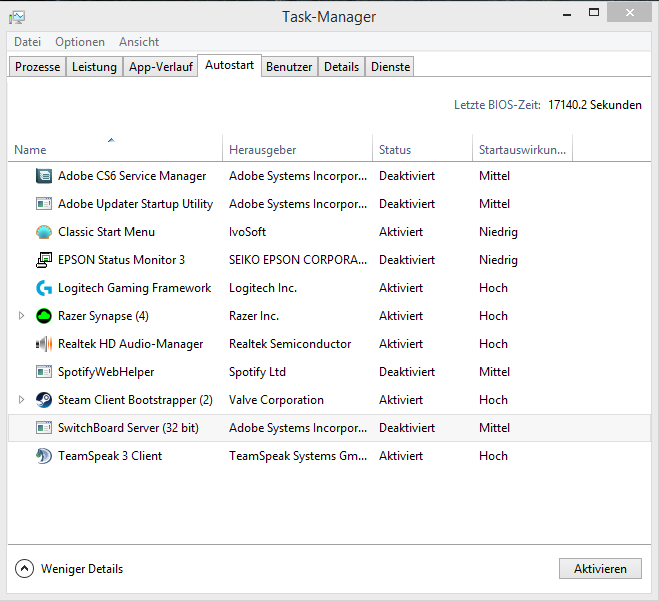
Task: Expand the Razer Synapse (4) group
Action: [21, 316]
